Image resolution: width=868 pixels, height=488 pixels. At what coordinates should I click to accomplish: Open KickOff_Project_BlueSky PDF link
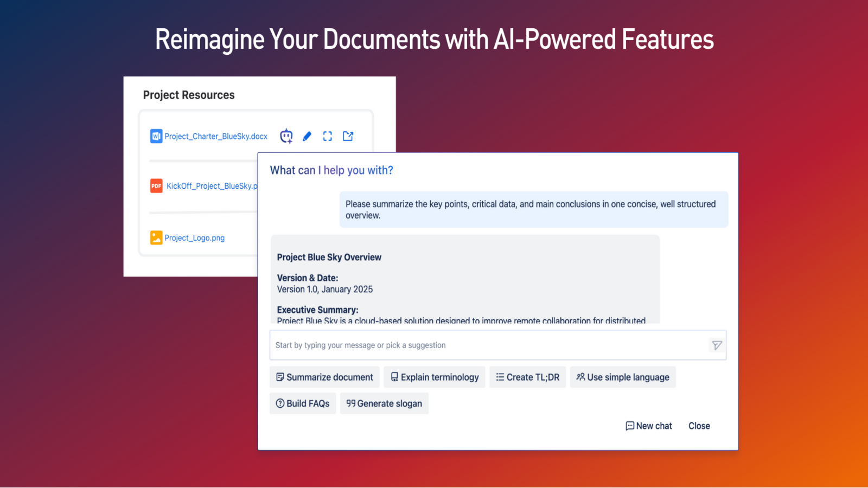tap(212, 186)
